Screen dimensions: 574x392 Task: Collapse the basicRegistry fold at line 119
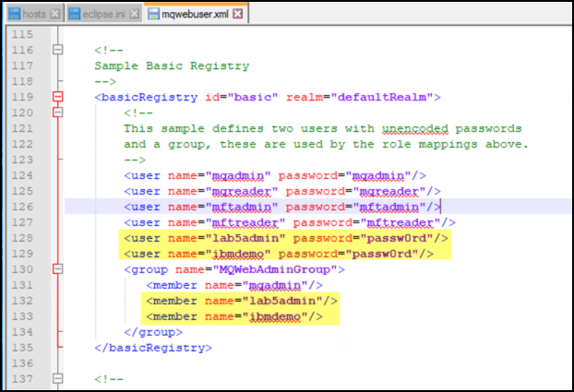pos(58,97)
